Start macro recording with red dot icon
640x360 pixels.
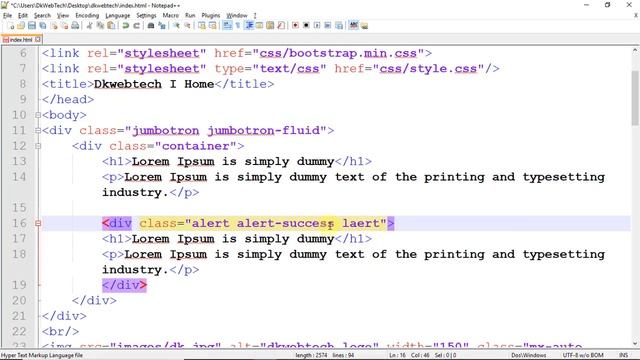(296, 26)
